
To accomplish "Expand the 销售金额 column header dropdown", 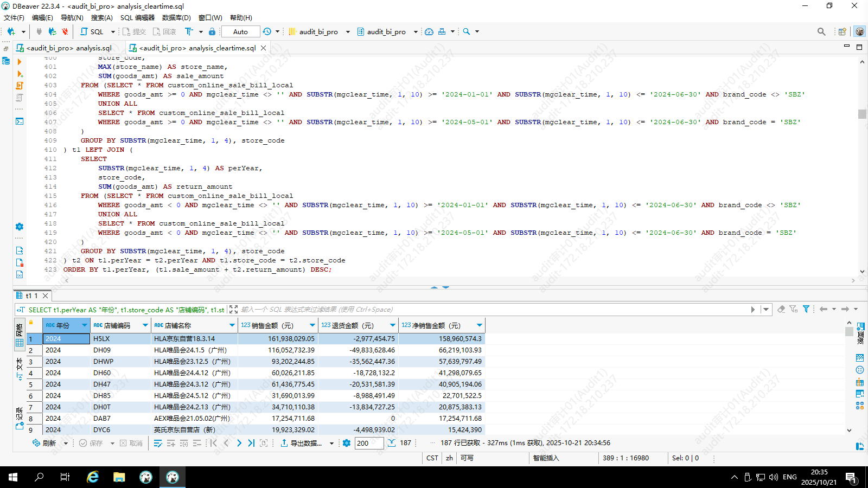I will (x=312, y=325).
